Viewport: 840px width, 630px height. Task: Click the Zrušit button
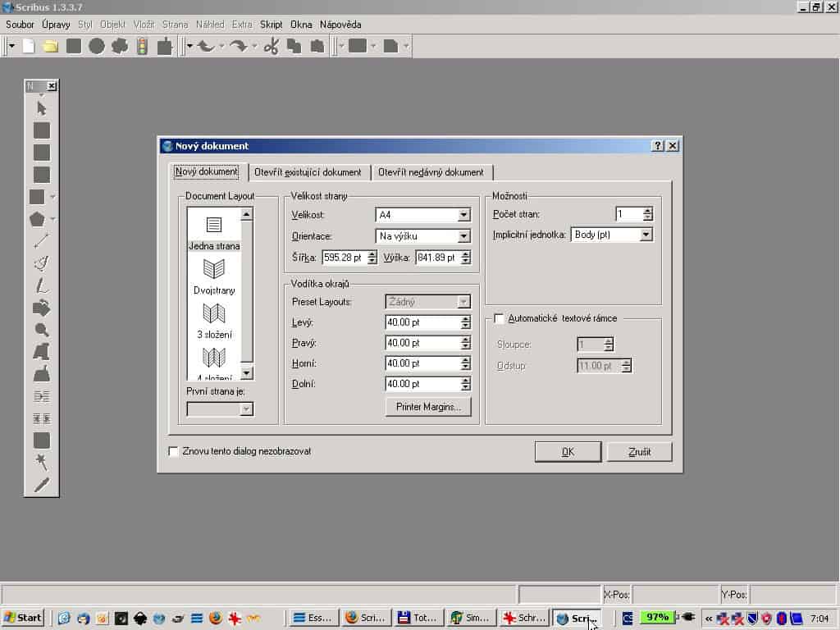tap(639, 452)
